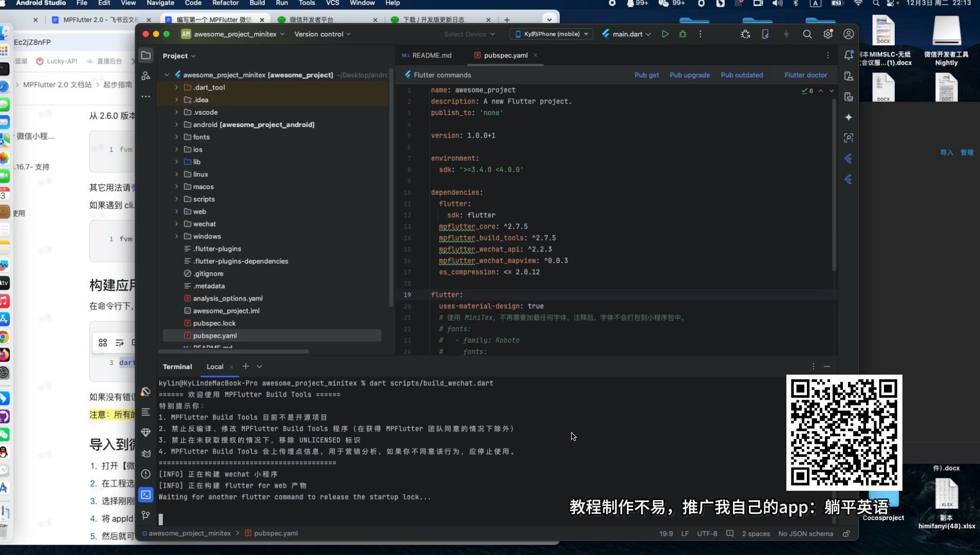
Task: Show more tool windows ellipsis
Action: 146,97
